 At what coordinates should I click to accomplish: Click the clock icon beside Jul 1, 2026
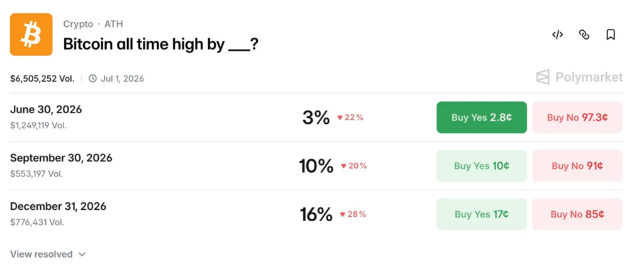[x=92, y=79]
